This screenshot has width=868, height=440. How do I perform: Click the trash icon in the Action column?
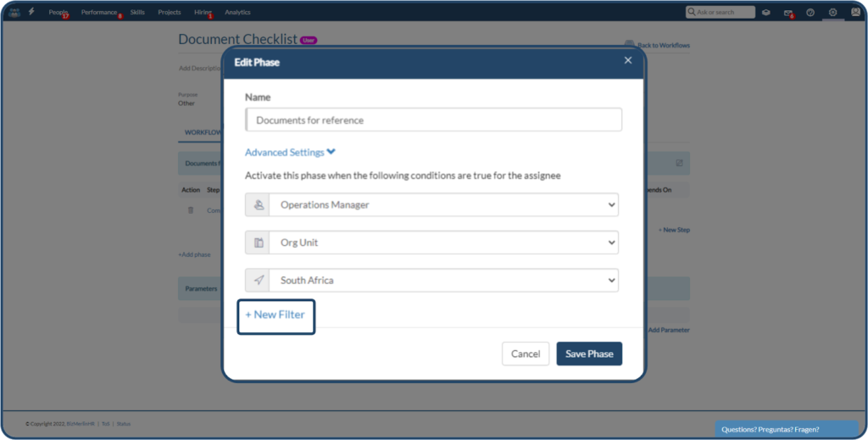191,210
